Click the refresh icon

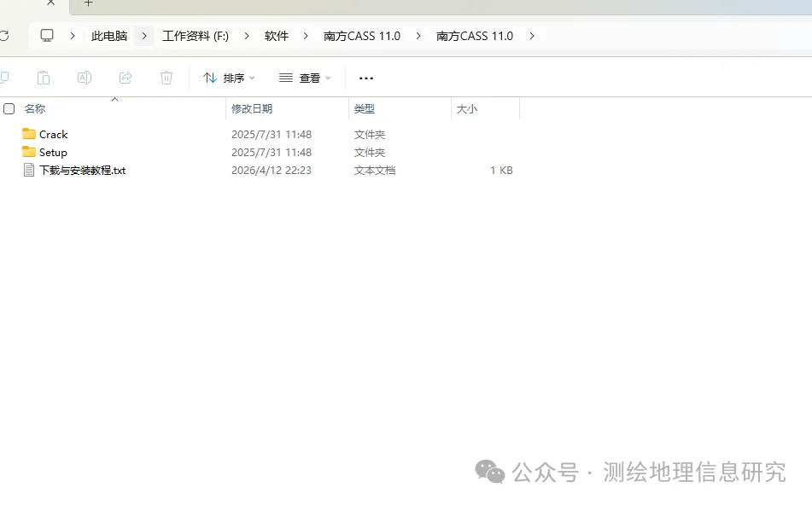pos(4,36)
